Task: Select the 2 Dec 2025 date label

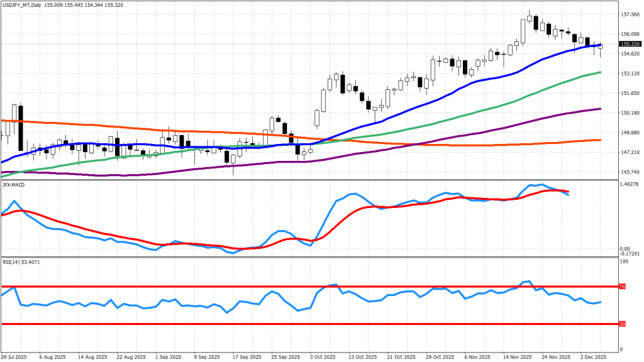Action: coord(593,356)
